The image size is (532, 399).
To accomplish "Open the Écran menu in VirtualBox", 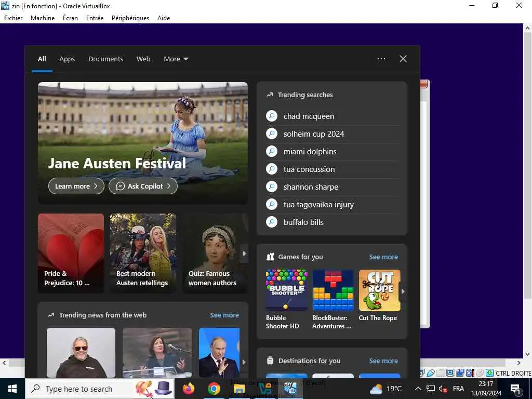I will [x=70, y=18].
